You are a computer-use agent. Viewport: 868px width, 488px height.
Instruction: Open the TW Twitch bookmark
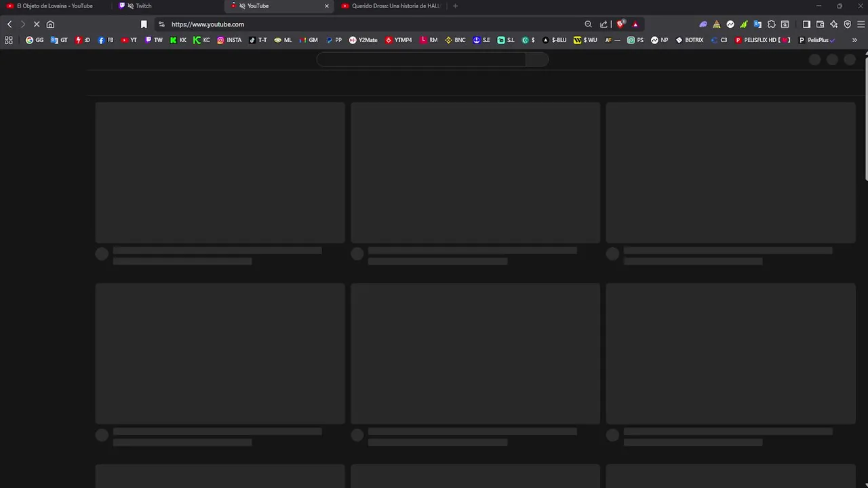tap(154, 40)
